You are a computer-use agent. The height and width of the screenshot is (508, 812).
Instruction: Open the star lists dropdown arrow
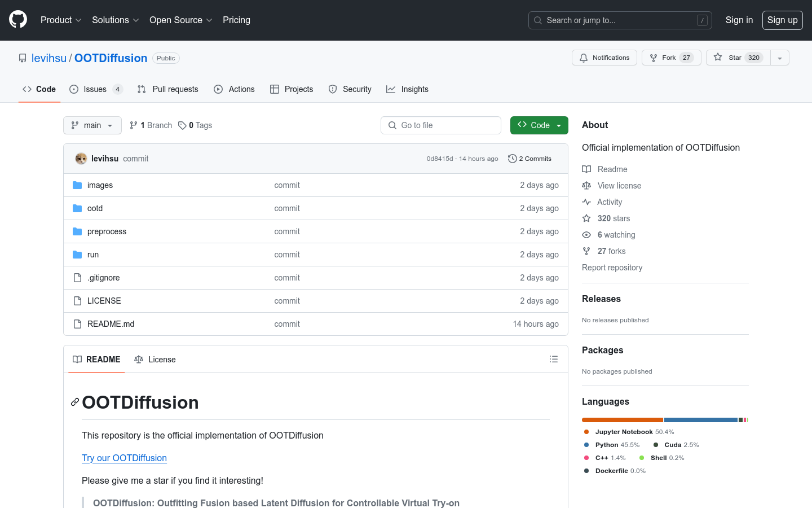[x=780, y=58]
